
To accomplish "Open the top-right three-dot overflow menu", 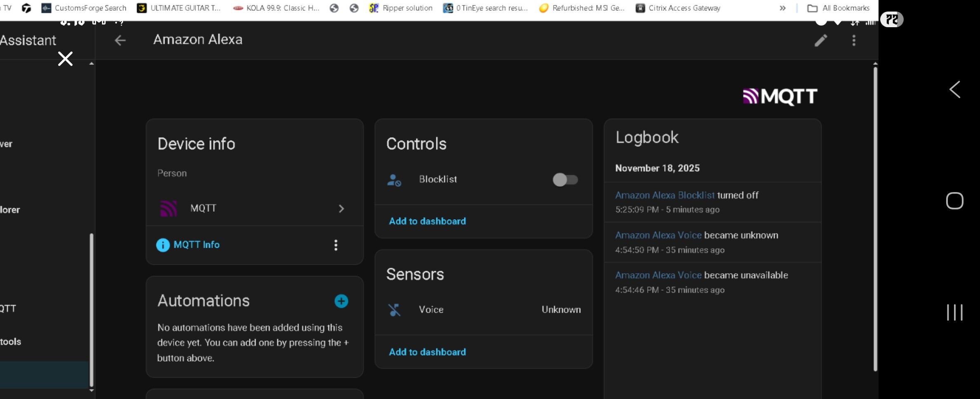I will pos(854,40).
